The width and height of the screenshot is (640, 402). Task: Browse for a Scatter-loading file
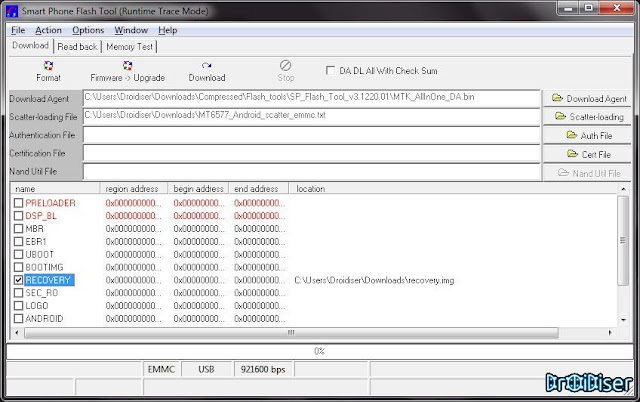587,117
